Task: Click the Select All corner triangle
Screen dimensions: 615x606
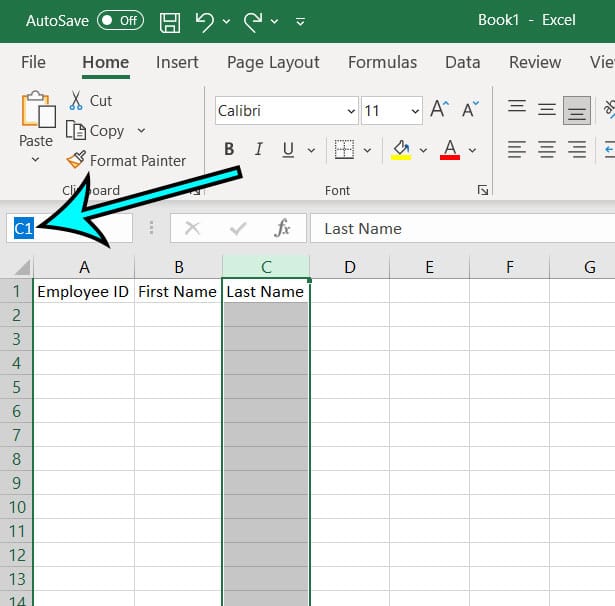Action: (x=22, y=267)
